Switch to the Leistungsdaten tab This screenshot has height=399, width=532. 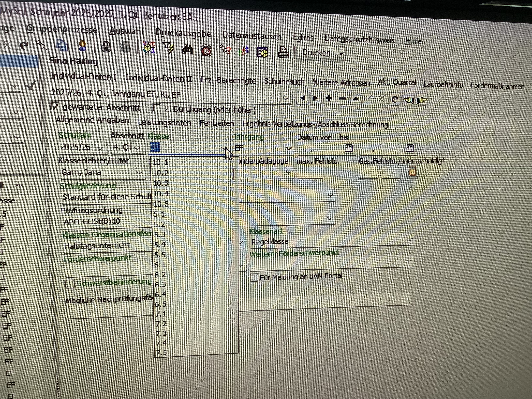pyautogui.click(x=164, y=122)
